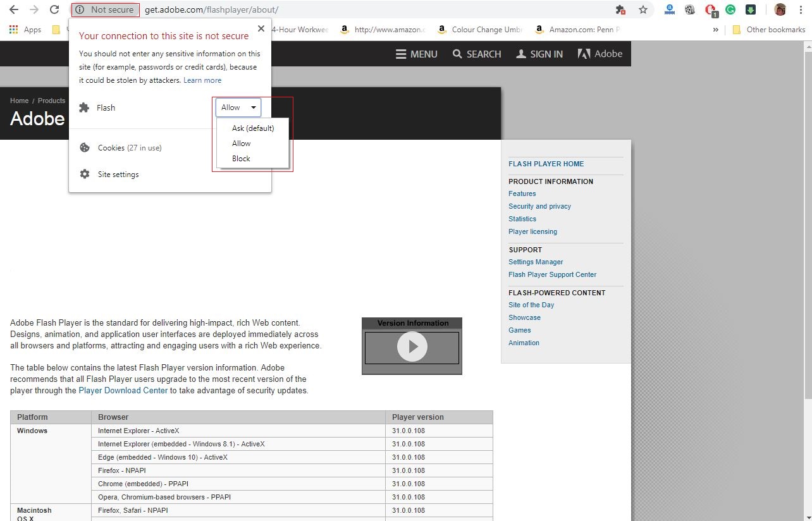Open Site of the Day link
This screenshot has height=521, width=812.
click(531, 305)
